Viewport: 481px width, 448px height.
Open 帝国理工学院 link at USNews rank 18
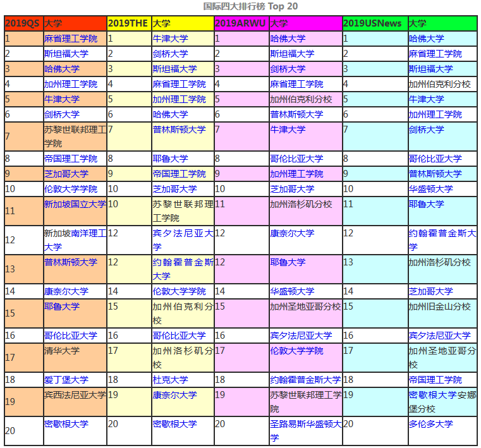435,380
